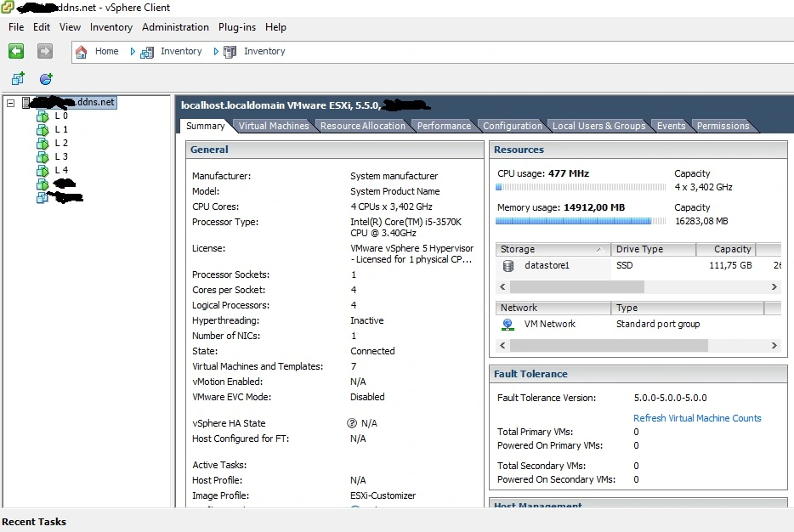
Task: Go back with the green left arrow
Action: point(16,51)
